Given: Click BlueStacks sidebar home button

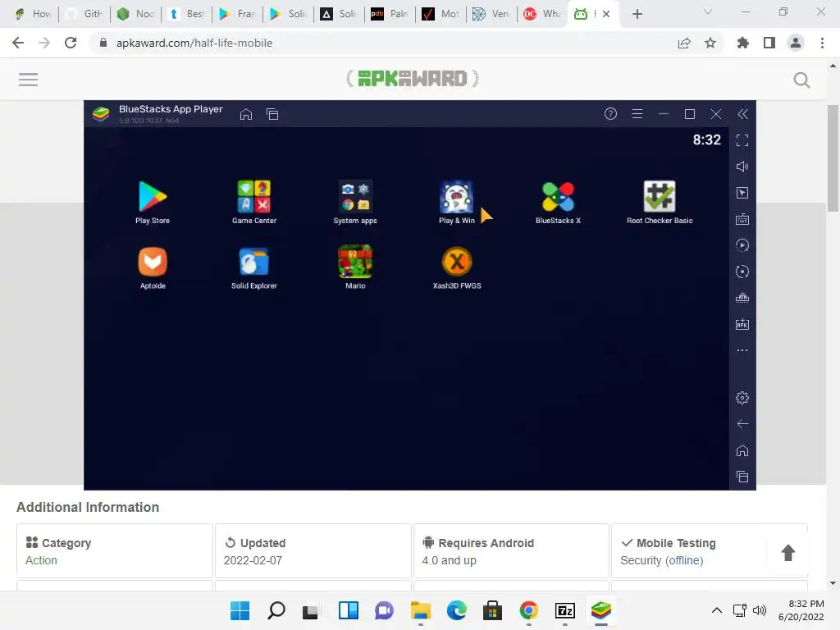Looking at the screenshot, I should pyautogui.click(x=742, y=450).
